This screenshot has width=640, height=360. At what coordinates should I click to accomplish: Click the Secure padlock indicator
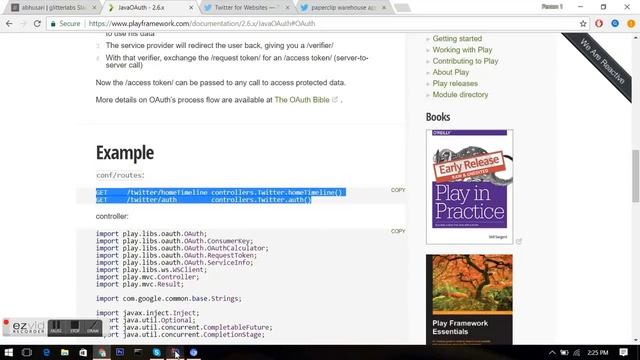click(x=65, y=24)
